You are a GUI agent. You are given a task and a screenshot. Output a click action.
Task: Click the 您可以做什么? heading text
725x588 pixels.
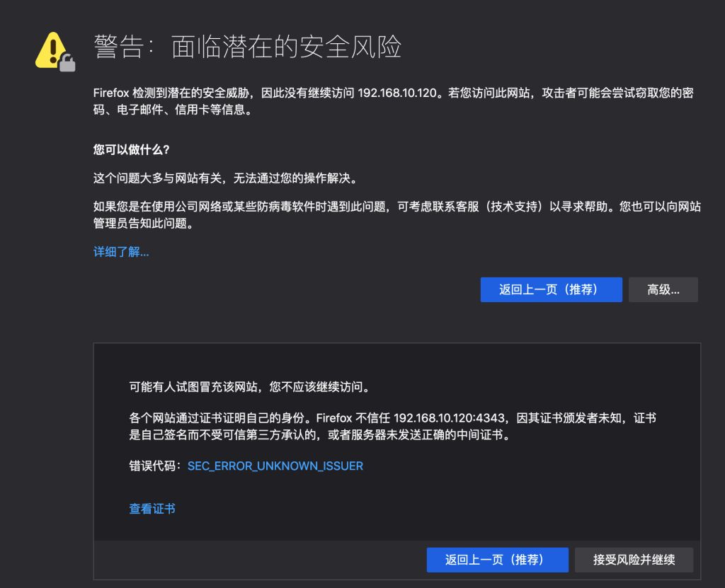point(131,150)
